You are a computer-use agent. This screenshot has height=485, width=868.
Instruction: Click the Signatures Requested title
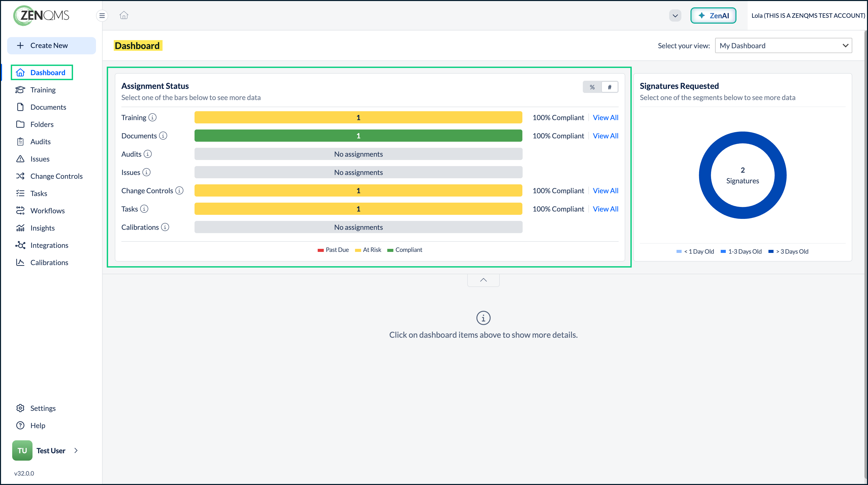tap(679, 86)
